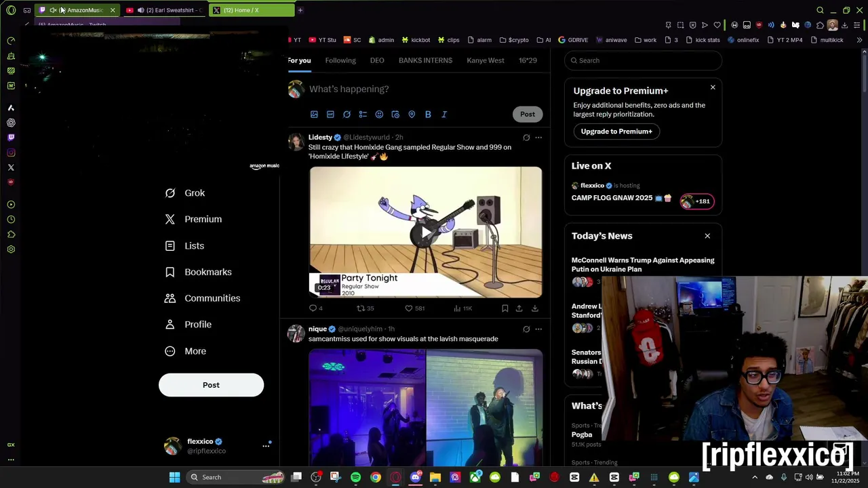Switch to the Earl Sweatshirt YouTube tab
The image size is (868, 488).
pos(164,10)
